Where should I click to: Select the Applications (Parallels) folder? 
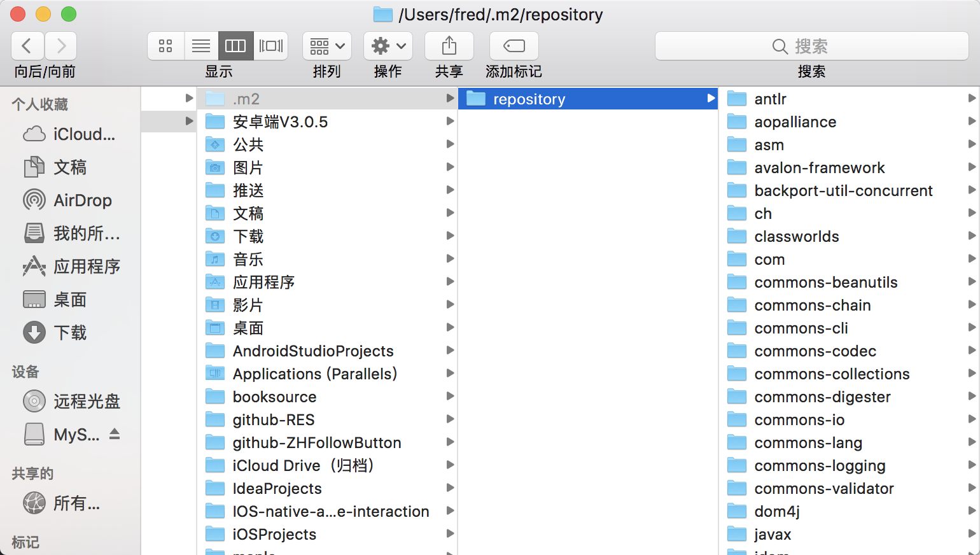[x=328, y=374]
